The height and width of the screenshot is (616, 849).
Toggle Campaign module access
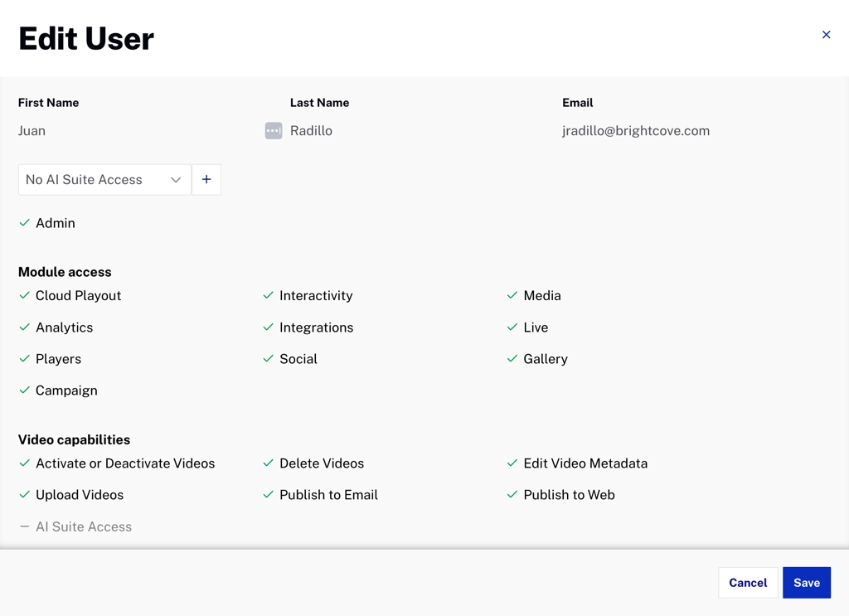[x=25, y=390]
